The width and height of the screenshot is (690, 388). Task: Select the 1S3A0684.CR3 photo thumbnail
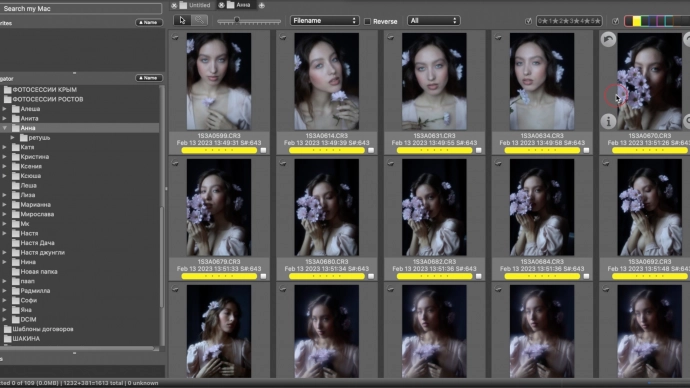click(x=542, y=207)
